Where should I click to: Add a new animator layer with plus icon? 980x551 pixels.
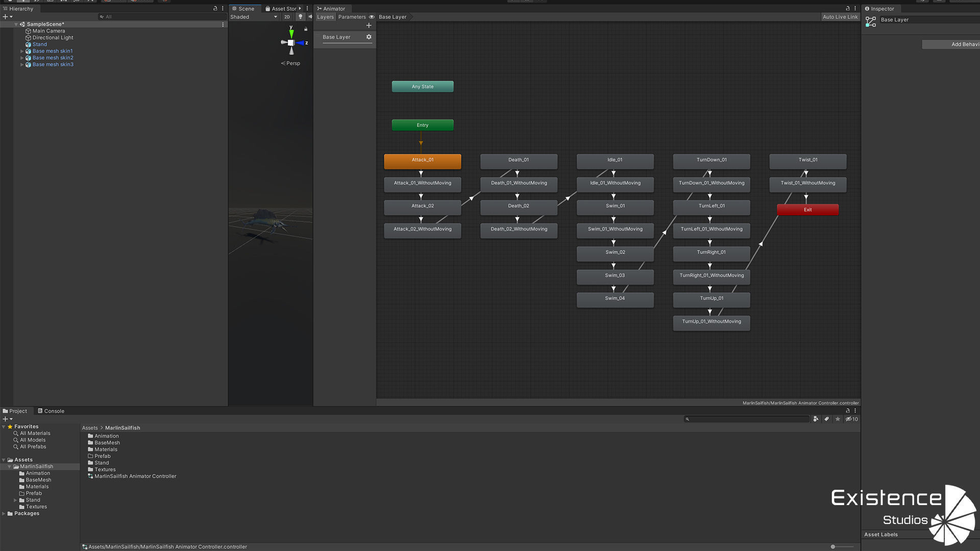tap(369, 26)
